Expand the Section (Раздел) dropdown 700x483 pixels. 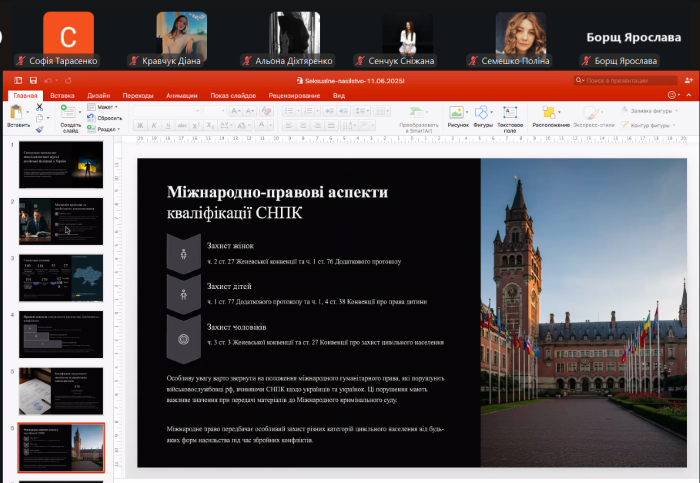[106, 129]
